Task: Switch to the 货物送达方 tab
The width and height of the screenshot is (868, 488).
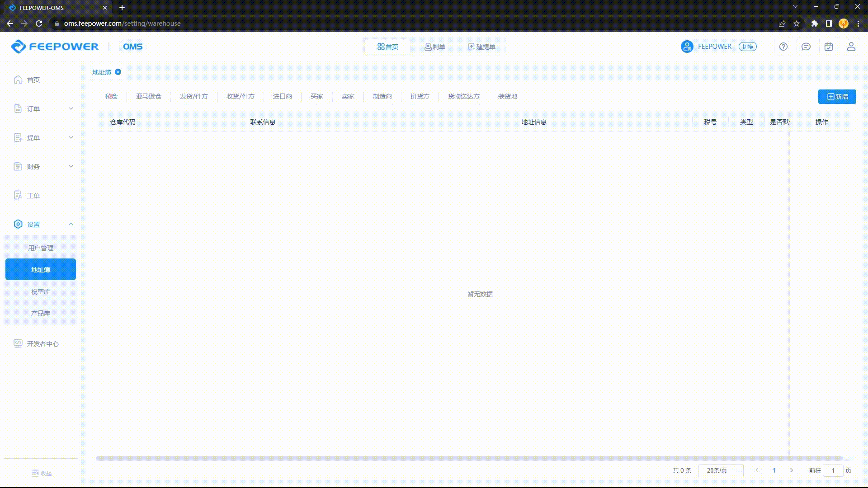Action: tap(464, 96)
